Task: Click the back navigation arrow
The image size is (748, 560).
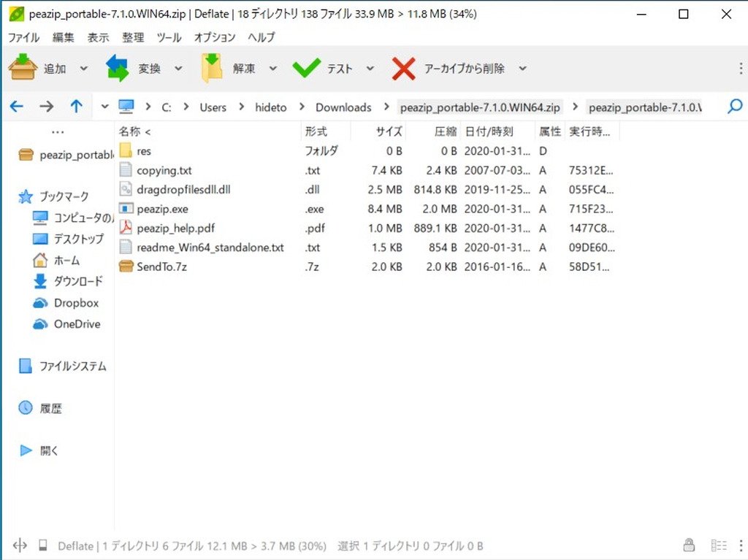Action: (x=16, y=106)
